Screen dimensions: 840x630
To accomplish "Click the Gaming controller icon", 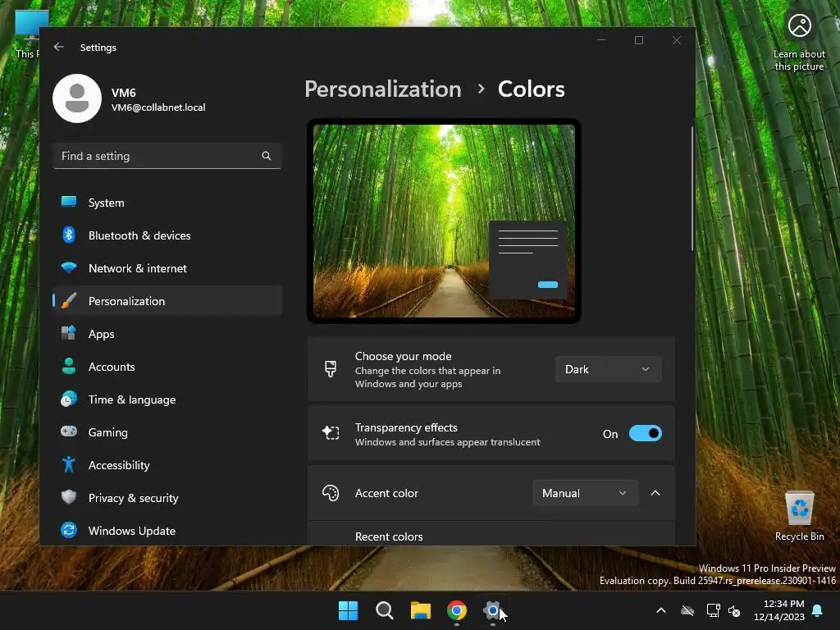I will tap(69, 431).
